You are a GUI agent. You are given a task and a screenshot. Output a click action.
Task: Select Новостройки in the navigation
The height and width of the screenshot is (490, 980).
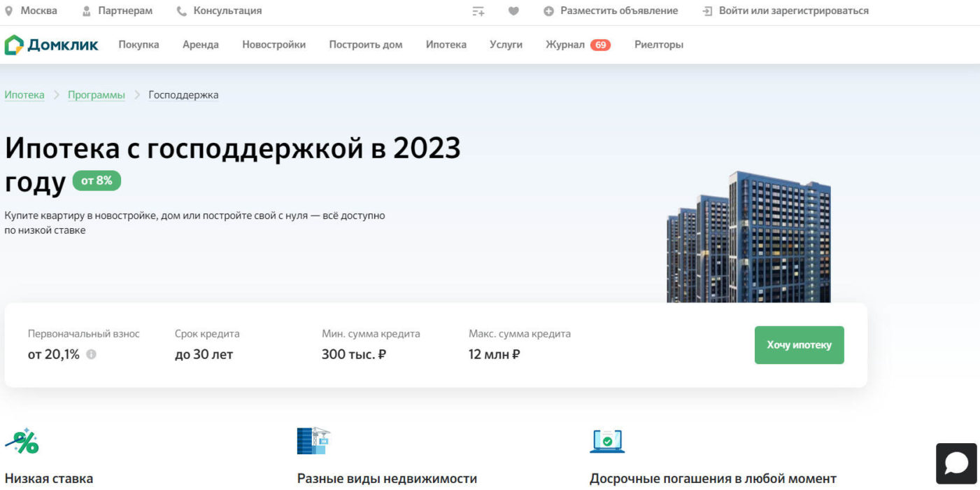(x=274, y=44)
